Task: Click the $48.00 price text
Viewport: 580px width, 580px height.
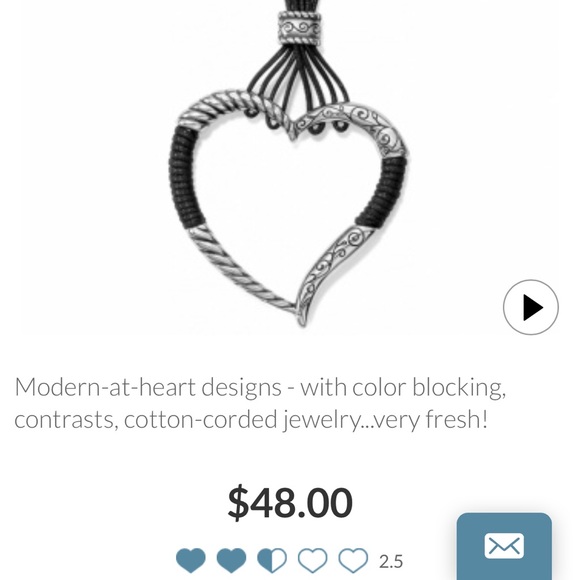Action: pyautogui.click(x=290, y=502)
